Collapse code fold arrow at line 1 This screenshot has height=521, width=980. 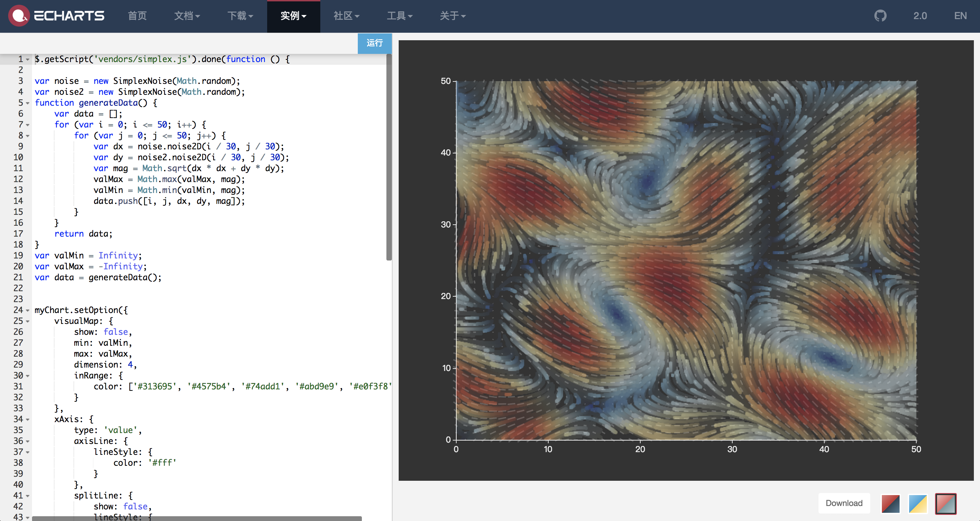pyautogui.click(x=28, y=60)
